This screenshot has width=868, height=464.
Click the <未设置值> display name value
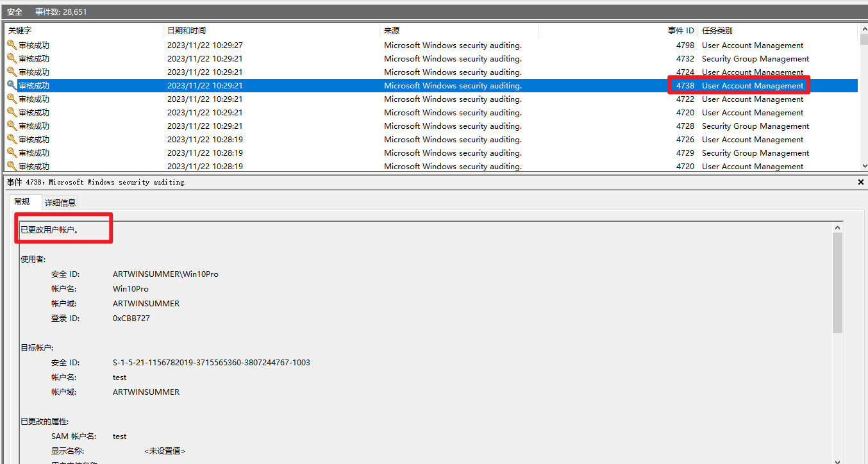pyautogui.click(x=165, y=451)
